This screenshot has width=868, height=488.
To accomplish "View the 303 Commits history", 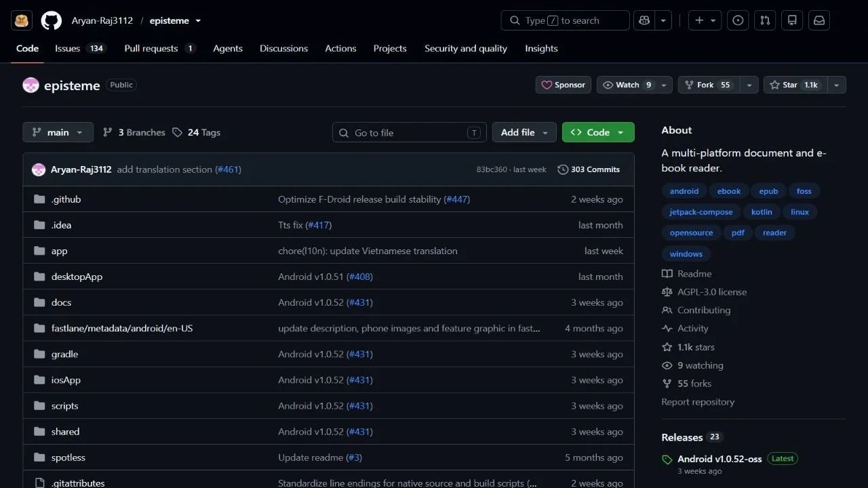I will point(589,169).
